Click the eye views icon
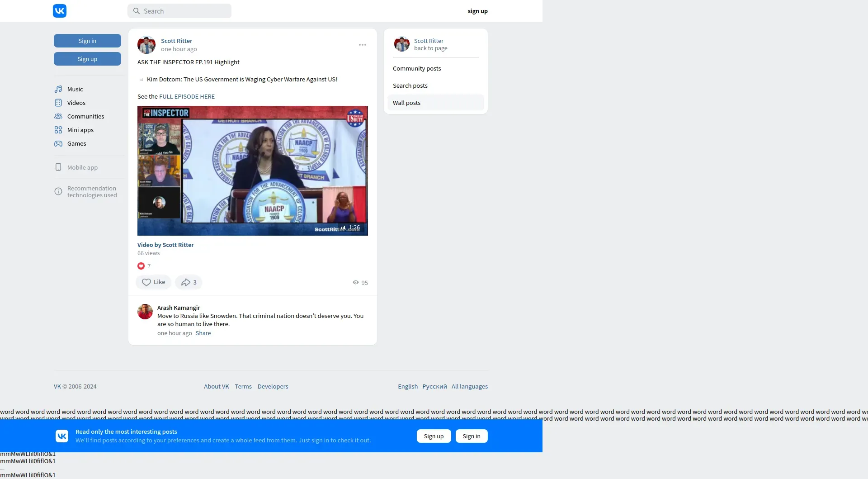This screenshot has width=868, height=479. click(356, 282)
